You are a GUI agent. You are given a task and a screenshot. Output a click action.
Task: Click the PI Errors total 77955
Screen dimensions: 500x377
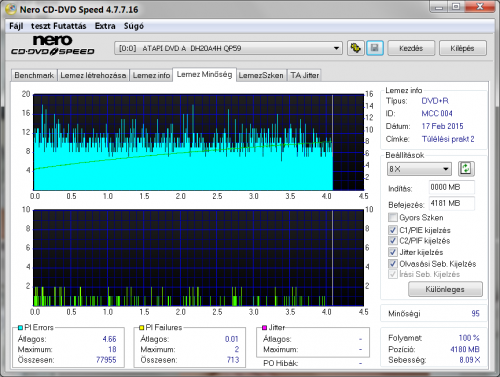click(x=106, y=360)
